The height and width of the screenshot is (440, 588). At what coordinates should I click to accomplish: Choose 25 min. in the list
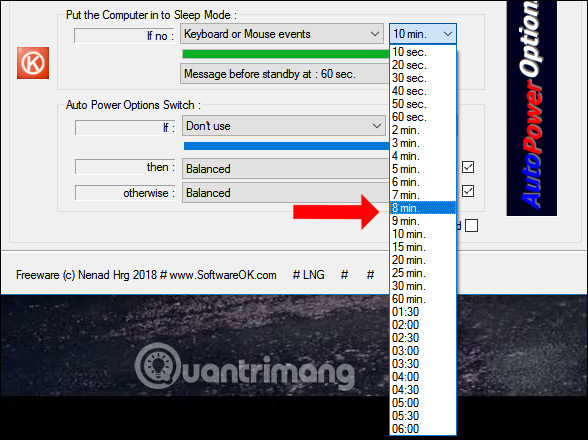(x=423, y=273)
